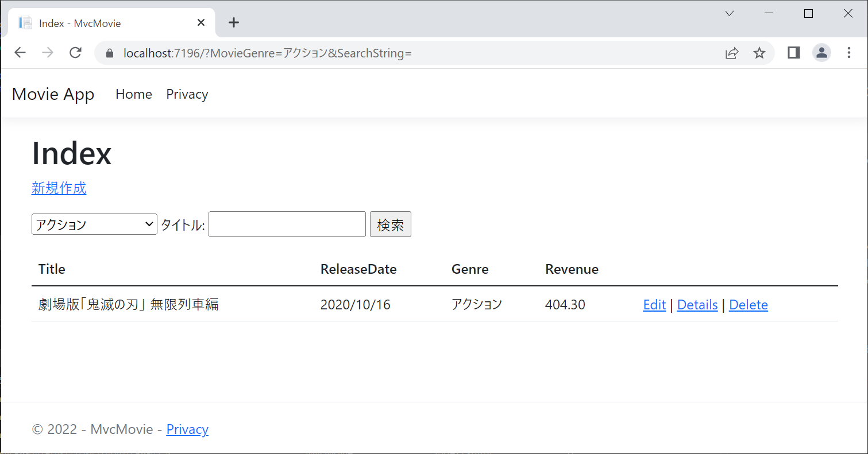The height and width of the screenshot is (454, 868).
Task: Open a new browser tab with the plus button
Action: (x=233, y=22)
